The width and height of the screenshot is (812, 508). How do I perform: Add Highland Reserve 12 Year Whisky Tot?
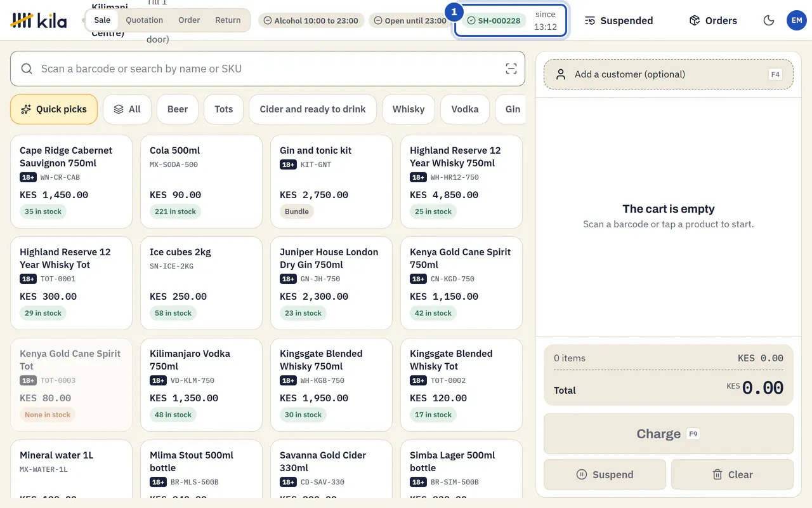coord(71,283)
